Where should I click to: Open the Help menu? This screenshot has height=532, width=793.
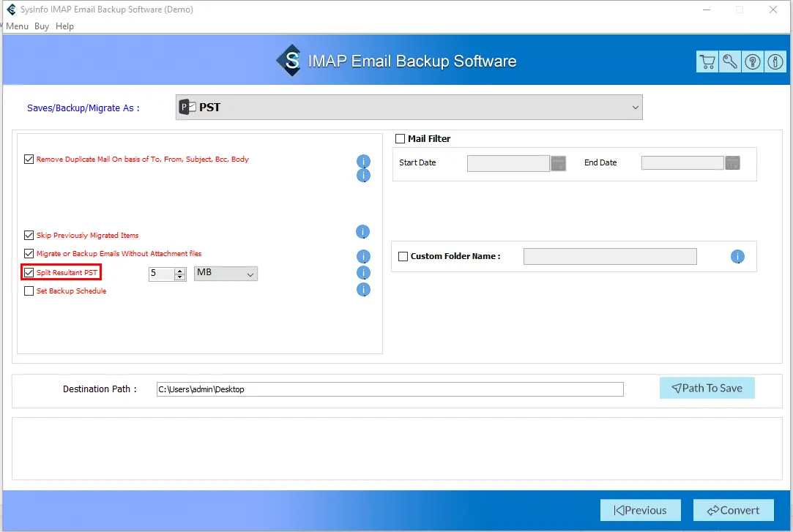click(64, 26)
